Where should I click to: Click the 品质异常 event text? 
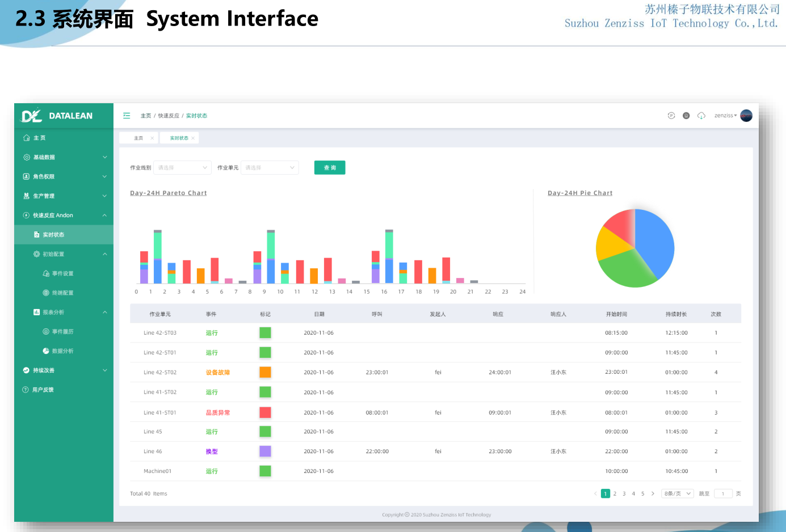point(218,413)
